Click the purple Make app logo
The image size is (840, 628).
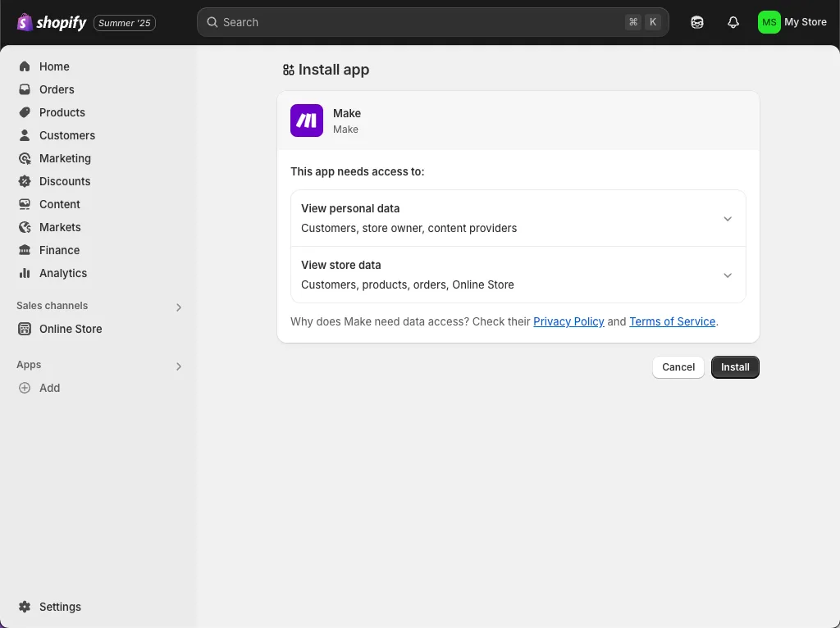pos(307,121)
